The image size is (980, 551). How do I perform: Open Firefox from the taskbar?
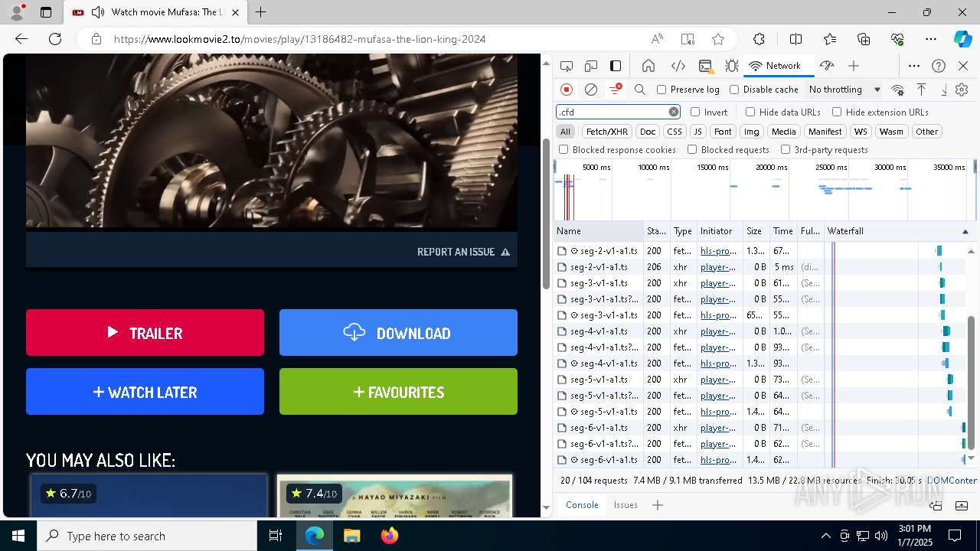tap(389, 536)
